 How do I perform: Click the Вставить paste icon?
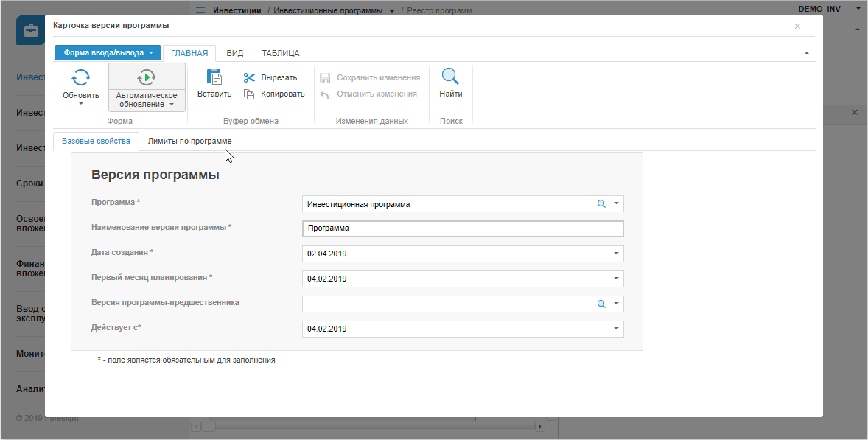click(x=214, y=77)
